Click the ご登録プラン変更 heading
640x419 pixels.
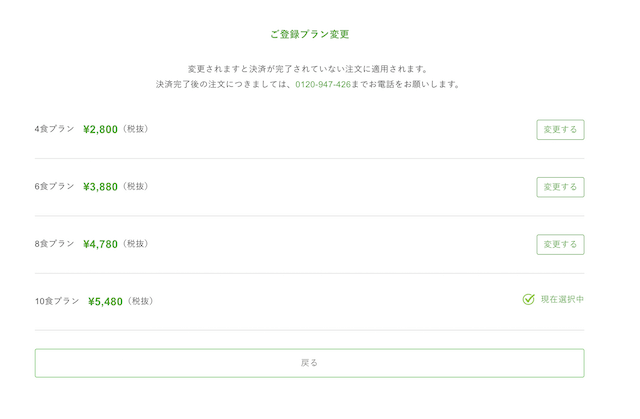point(309,34)
